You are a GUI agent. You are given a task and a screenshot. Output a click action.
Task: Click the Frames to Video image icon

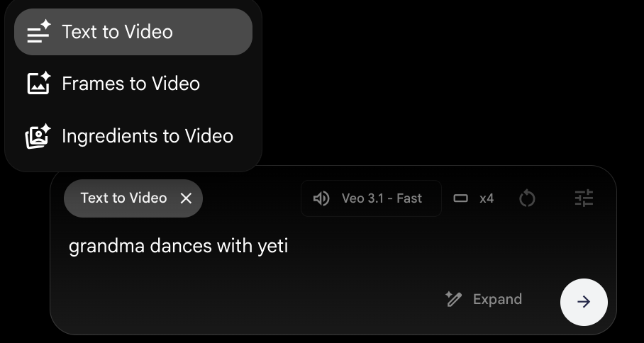pos(38,84)
